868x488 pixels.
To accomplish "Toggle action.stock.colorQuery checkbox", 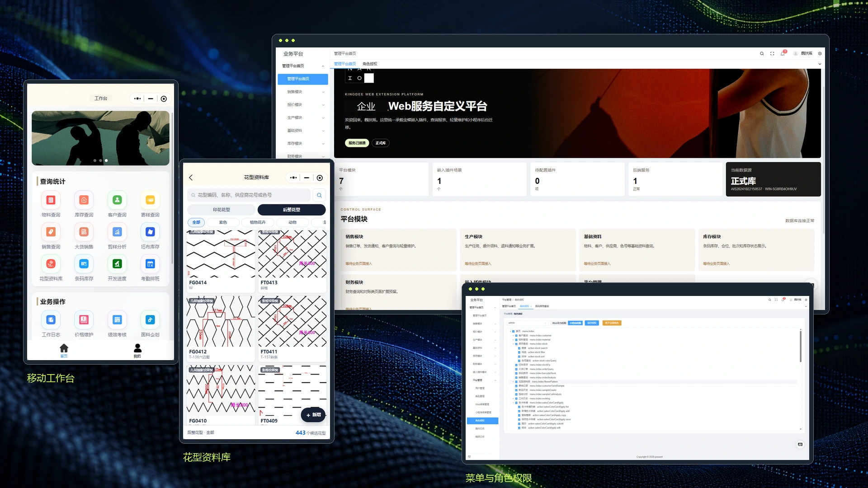I will (519, 361).
